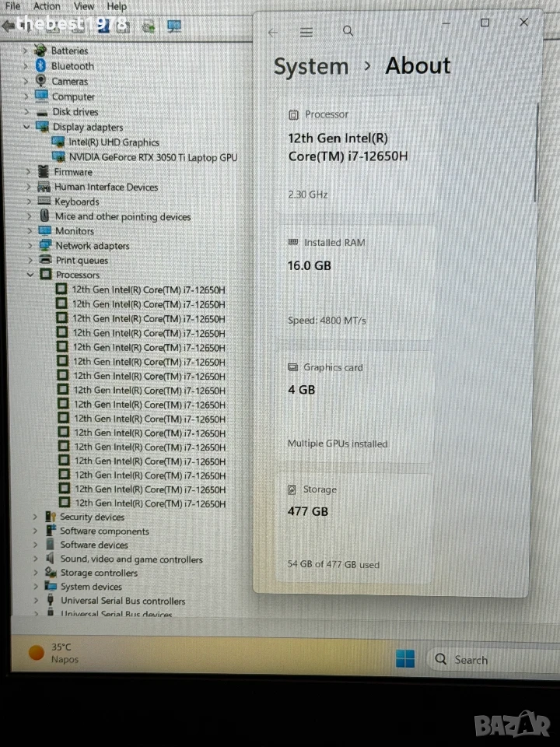Click the Settings window vertical scrollbar
Viewport: 560px width, 747px height.
tap(536, 153)
